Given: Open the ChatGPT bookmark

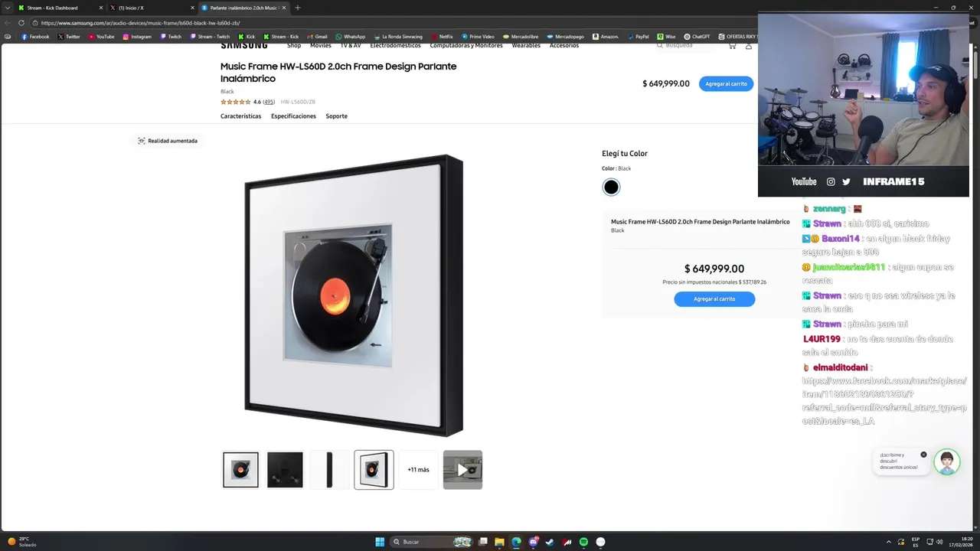Looking at the screenshot, I should tap(697, 37).
